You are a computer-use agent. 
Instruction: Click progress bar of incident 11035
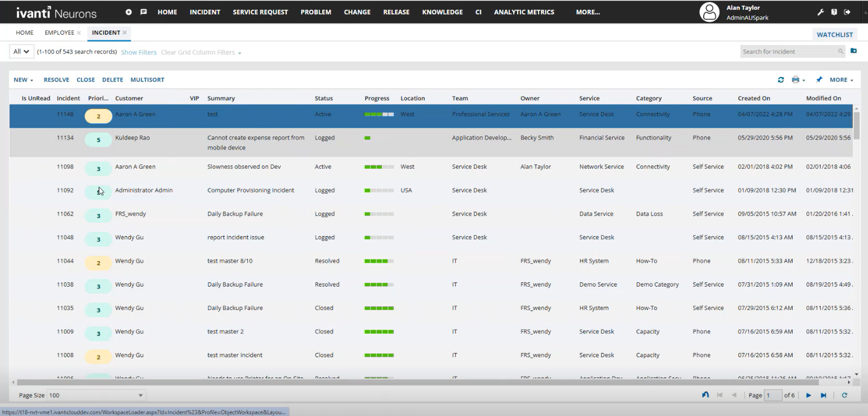point(379,308)
